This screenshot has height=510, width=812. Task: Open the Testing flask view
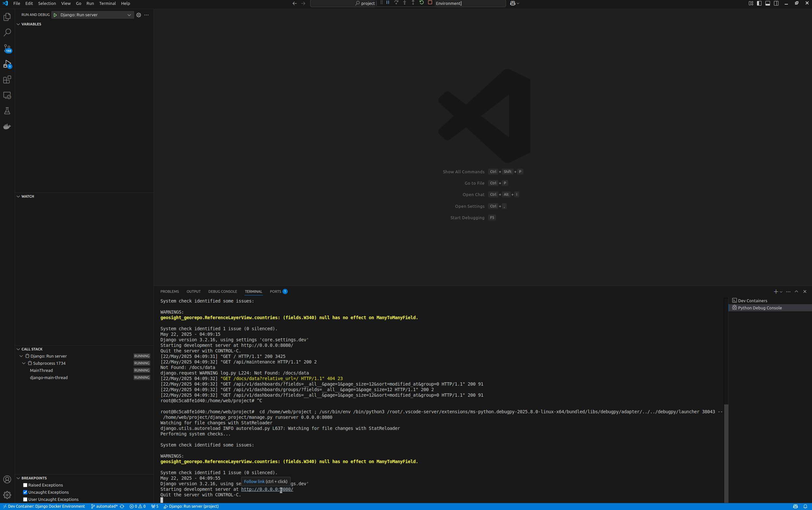pyautogui.click(x=7, y=111)
